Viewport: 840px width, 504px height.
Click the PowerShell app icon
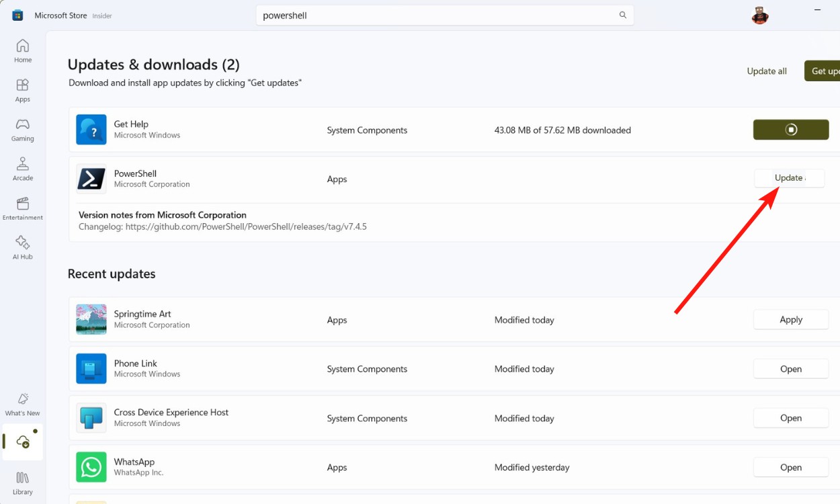tap(91, 178)
